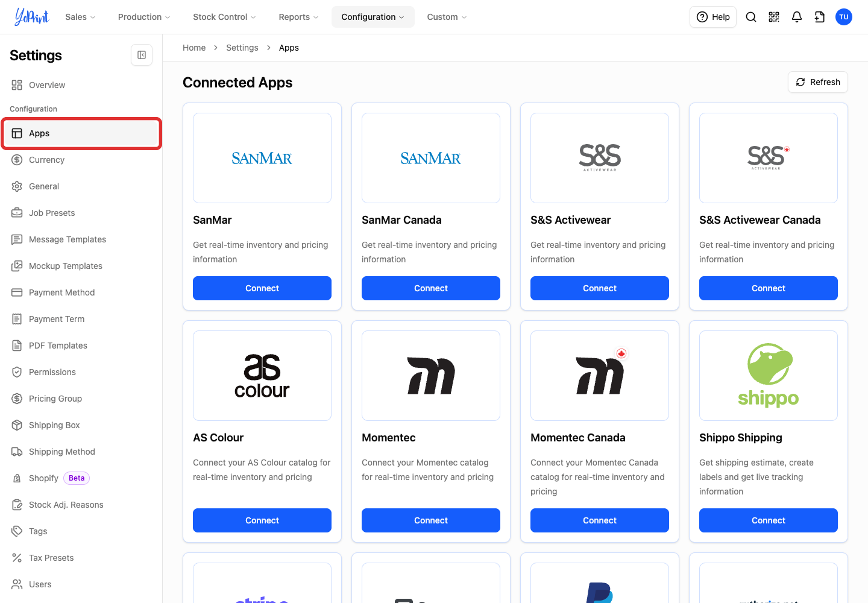Screen dimensions: 868x603
Task: Click the Mockup Templates image icon
Action: pos(17,266)
